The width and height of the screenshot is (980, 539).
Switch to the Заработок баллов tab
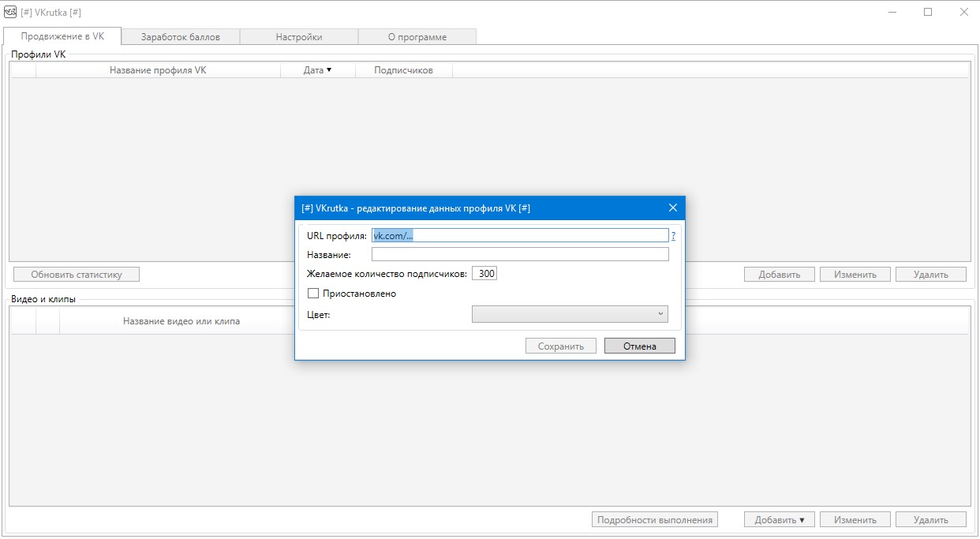tap(181, 36)
